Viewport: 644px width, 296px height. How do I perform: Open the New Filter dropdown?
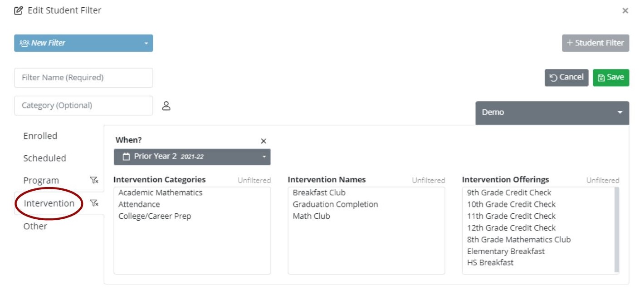point(83,43)
